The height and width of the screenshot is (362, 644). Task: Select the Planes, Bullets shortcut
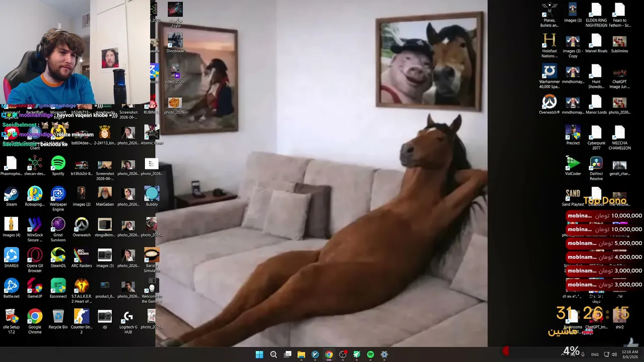click(549, 16)
